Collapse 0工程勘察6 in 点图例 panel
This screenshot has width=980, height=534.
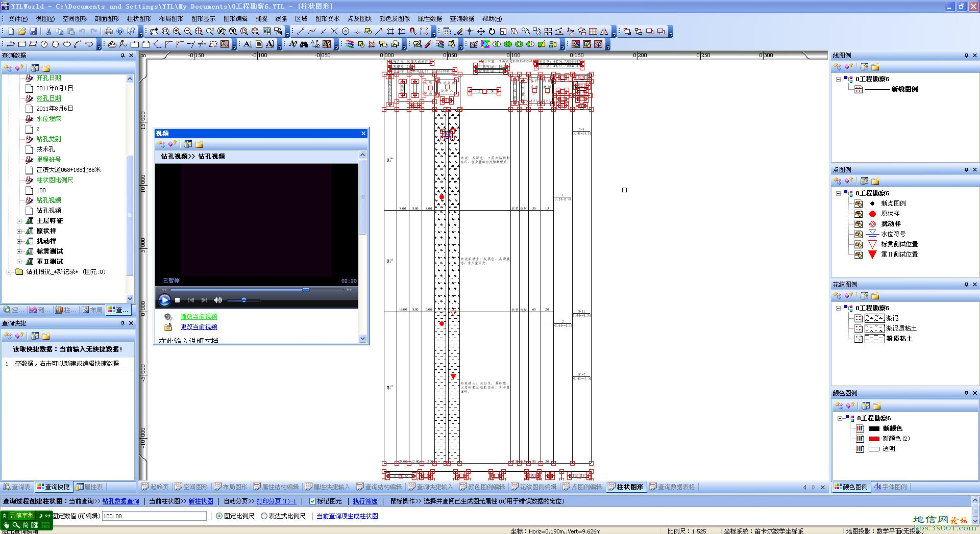(x=838, y=193)
